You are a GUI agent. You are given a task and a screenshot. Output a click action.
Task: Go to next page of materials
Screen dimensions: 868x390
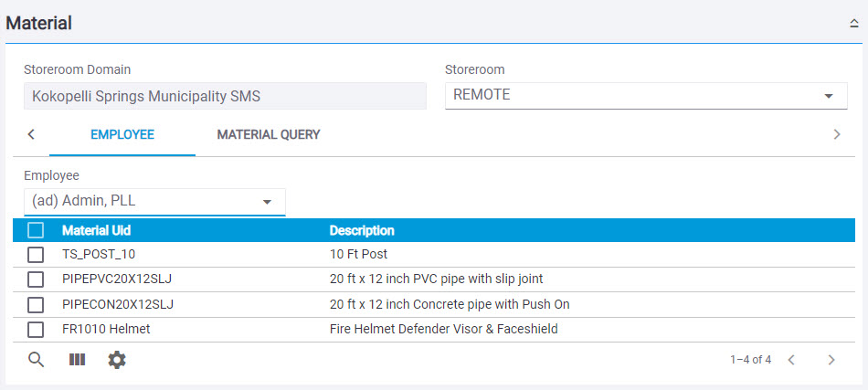click(x=831, y=360)
